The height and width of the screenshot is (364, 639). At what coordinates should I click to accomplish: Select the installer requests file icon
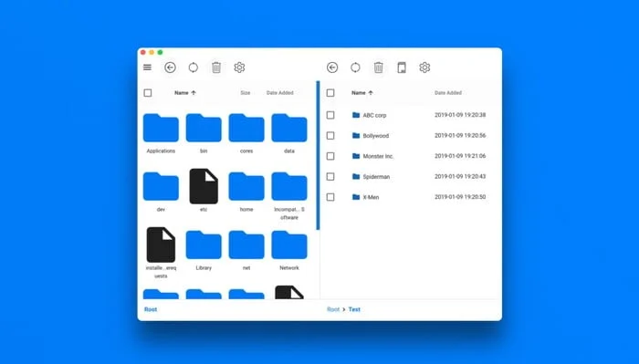(x=161, y=244)
